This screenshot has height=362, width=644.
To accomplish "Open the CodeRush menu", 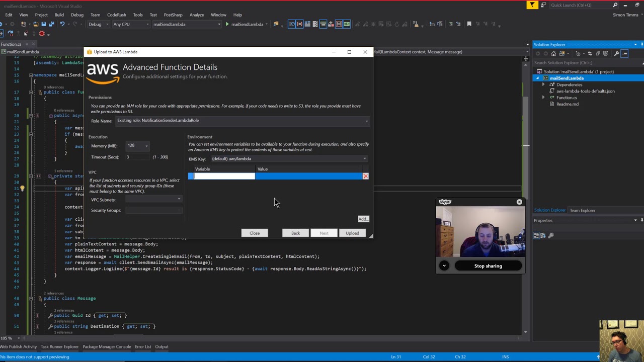I will [116, 15].
